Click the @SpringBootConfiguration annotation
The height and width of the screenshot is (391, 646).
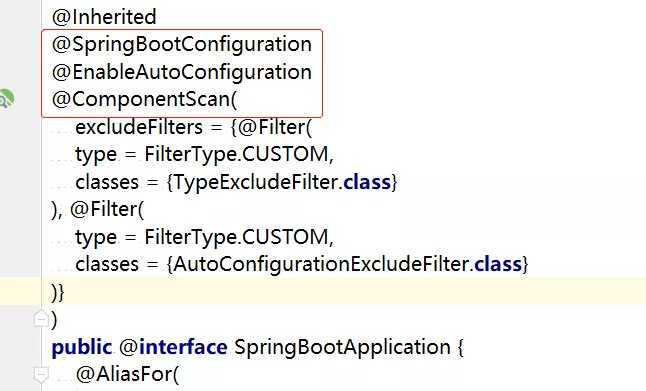tap(182, 44)
